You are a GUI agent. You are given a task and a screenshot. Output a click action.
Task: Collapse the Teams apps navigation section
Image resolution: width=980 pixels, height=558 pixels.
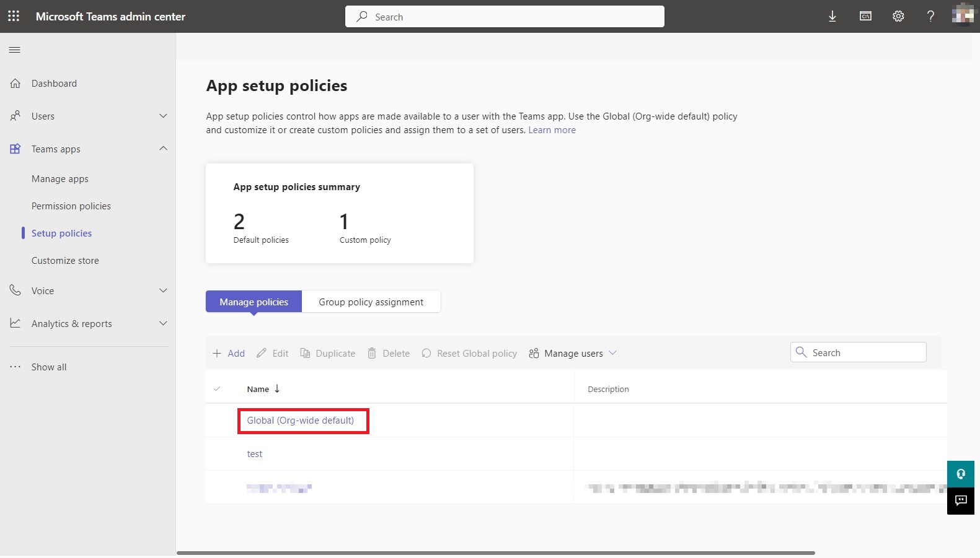pos(163,149)
